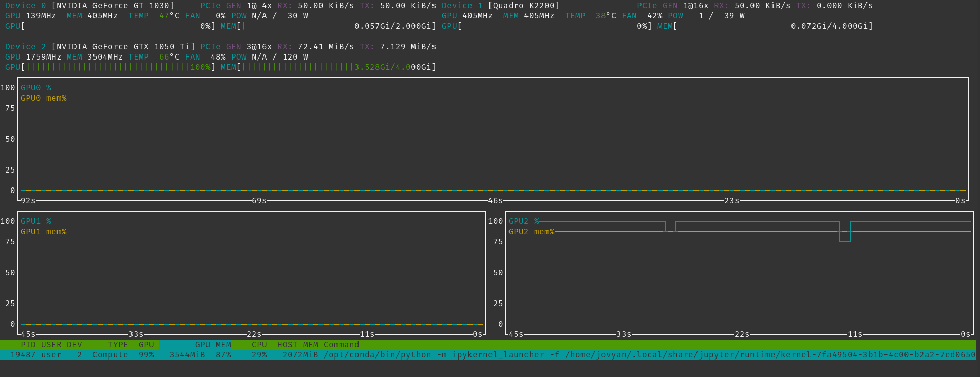Click the GPU0 % legend label

[36, 88]
